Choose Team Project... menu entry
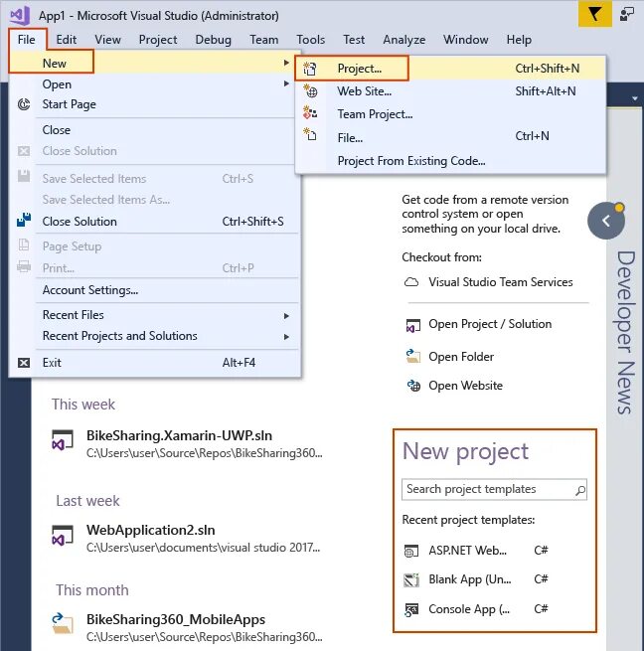The height and width of the screenshot is (651, 644). (450, 113)
